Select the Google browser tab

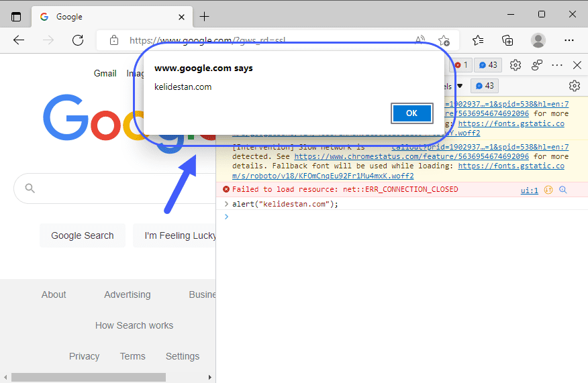tap(111, 17)
